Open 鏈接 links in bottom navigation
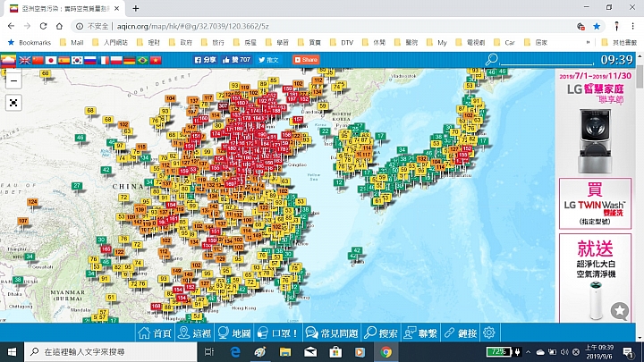The width and height of the screenshot is (644, 362). click(460, 333)
